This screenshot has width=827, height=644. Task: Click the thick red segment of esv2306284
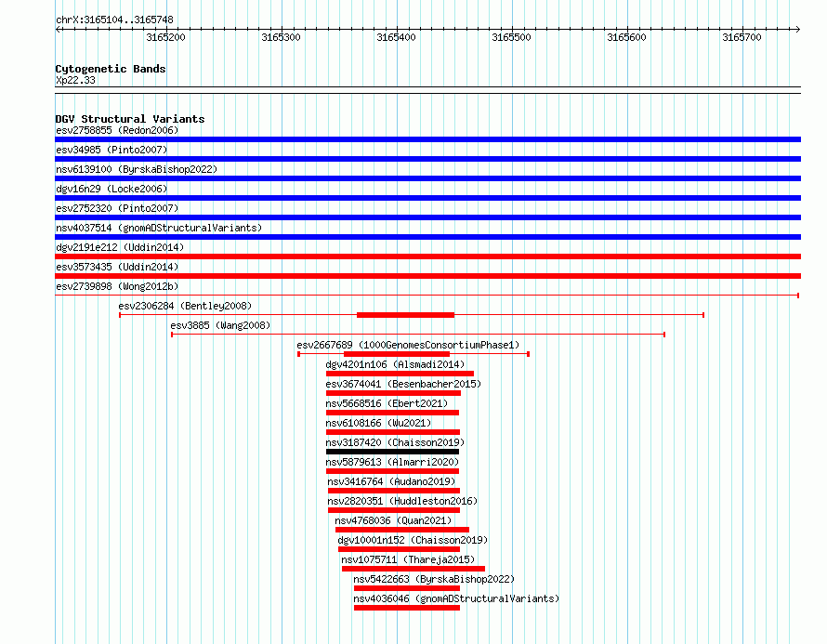pos(405,315)
